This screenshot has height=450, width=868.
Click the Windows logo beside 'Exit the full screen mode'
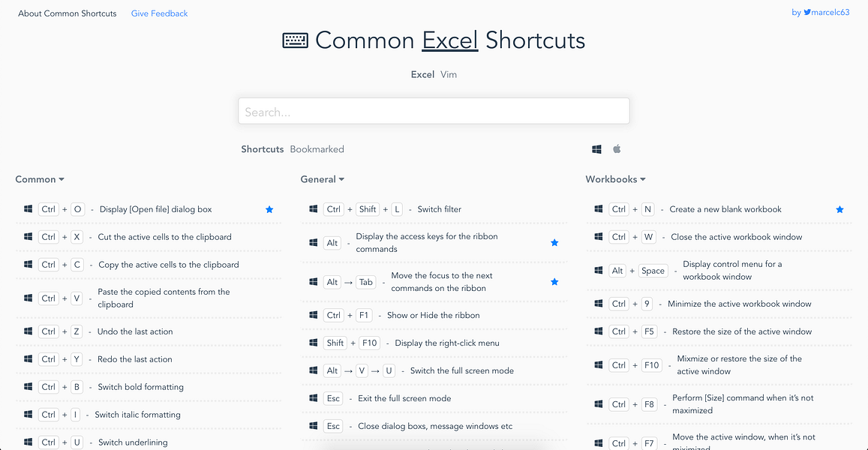coord(313,398)
